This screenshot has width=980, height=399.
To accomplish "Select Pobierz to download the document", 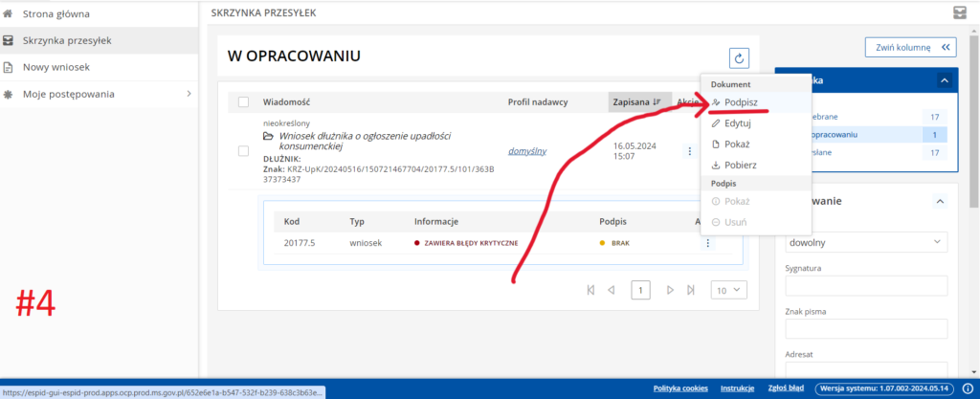I will click(x=740, y=165).
